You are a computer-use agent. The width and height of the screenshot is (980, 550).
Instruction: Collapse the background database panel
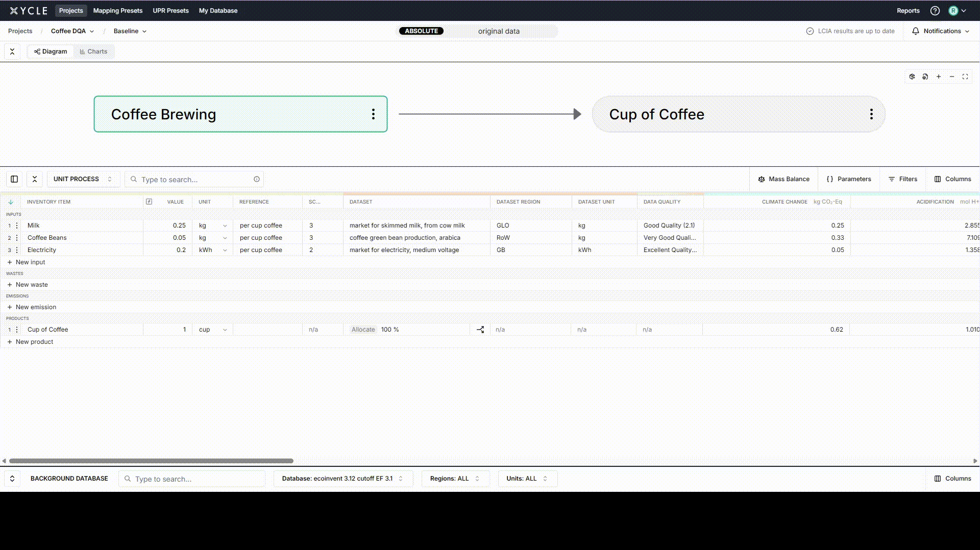point(12,479)
